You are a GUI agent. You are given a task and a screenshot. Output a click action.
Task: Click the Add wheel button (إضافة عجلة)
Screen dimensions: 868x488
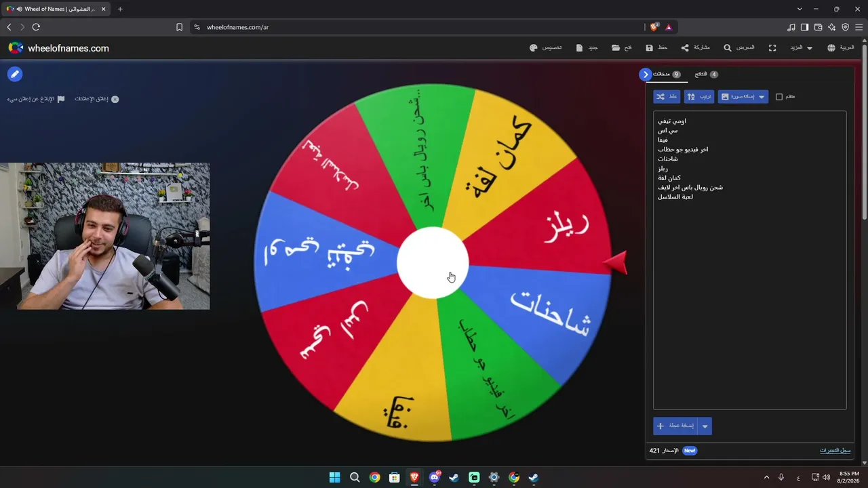pyautogui.click(x=675, y=426)
